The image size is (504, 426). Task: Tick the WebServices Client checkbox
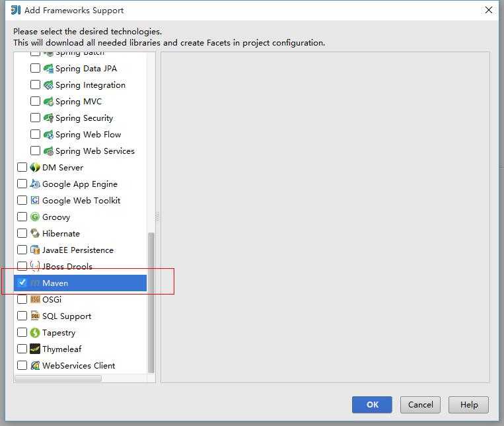click(22, 365)
